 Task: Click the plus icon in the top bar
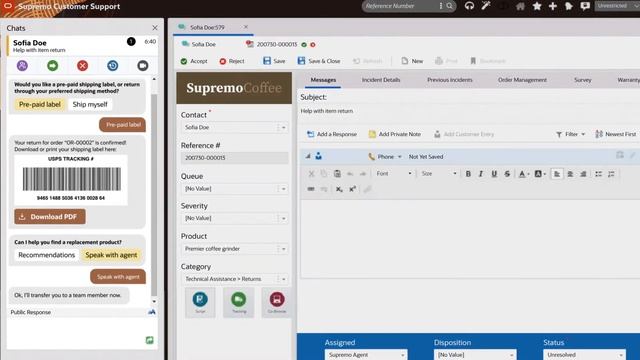click(x=553, y=6)
